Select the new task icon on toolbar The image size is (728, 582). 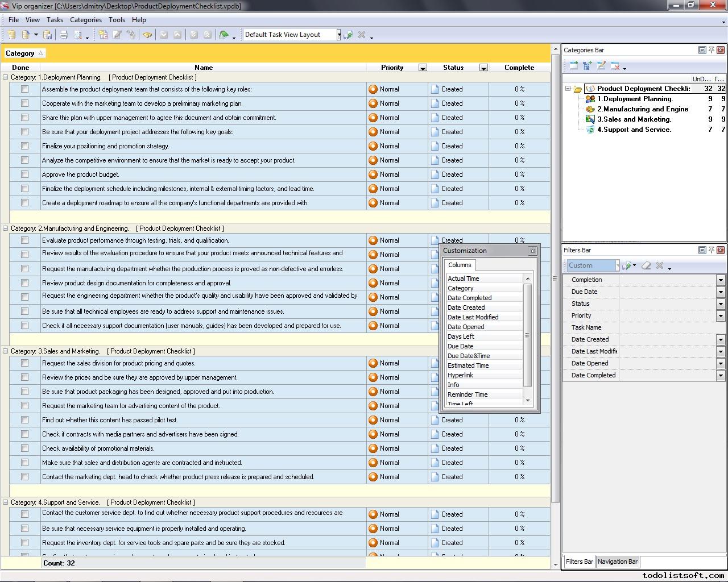(x=103, y=35)
